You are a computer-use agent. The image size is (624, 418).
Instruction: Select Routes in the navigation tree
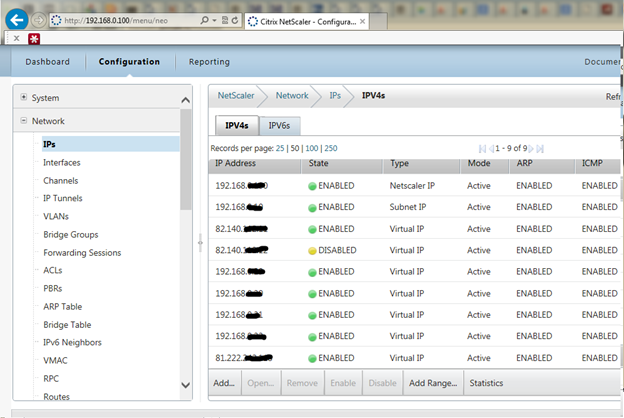(56, 397)
